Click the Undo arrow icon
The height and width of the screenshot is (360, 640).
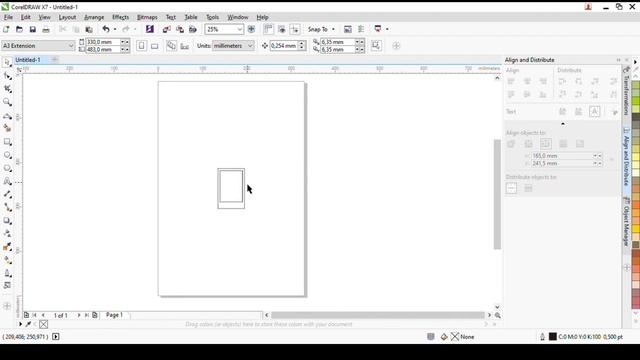106,29
